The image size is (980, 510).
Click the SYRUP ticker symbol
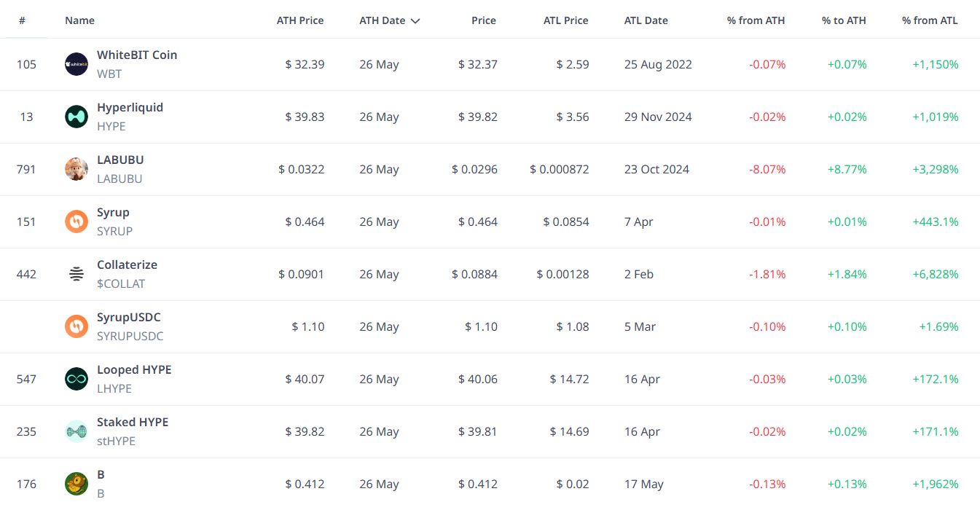point(114,231)
